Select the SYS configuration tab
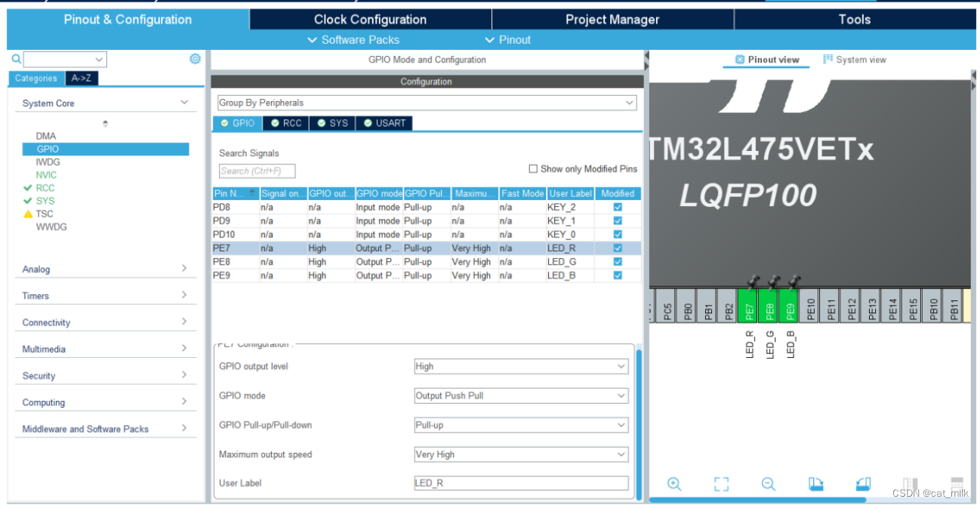The width and height of the screenshot is (980, 505). 332,123
